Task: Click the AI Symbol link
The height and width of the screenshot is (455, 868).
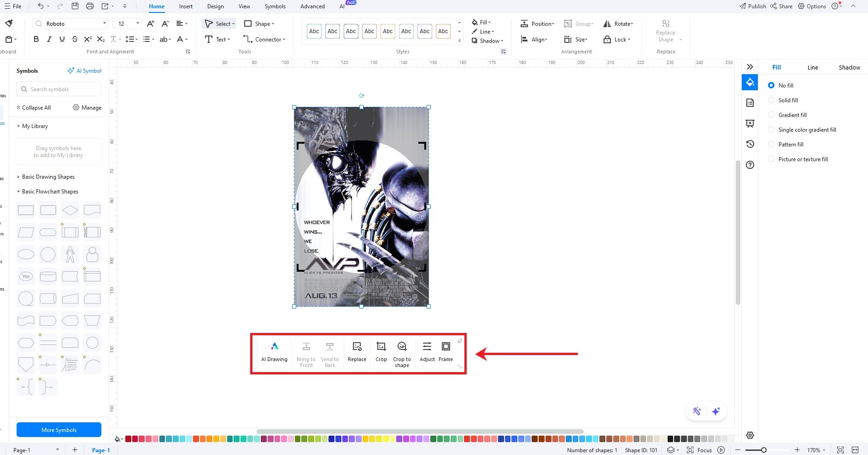Action: [x=84, y=70]
